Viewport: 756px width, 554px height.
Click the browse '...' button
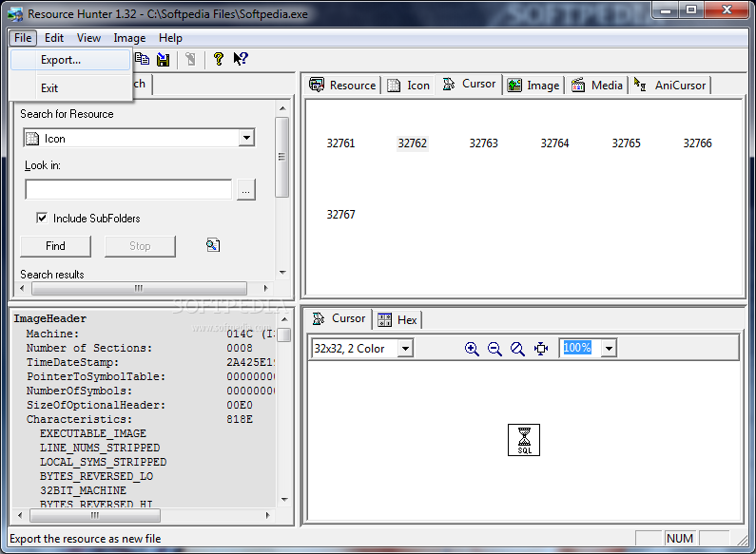pyautogui.click(x=246, y=190)
